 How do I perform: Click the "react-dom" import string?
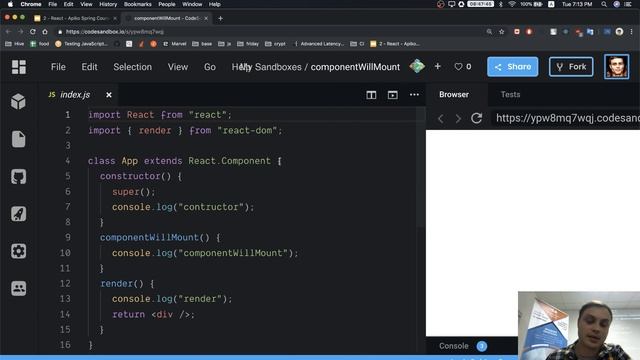click(247, 130)
